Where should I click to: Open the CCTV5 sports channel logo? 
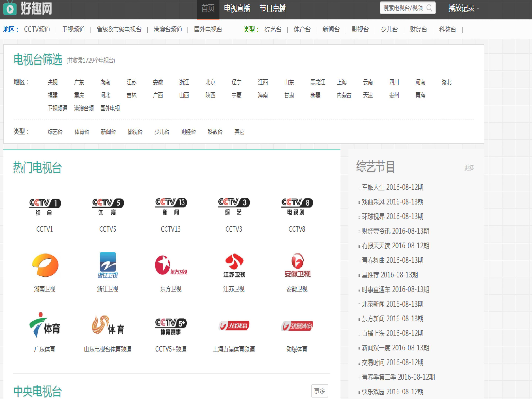(x=108, y=207)
